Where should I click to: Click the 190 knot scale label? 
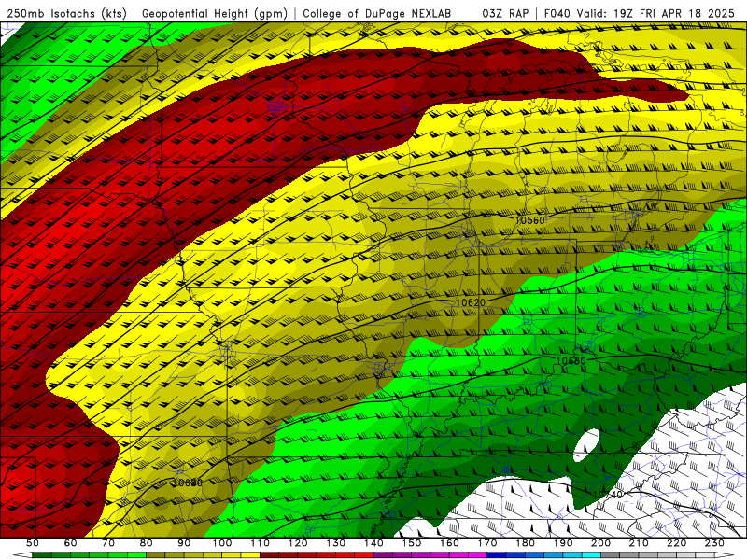click(563, 543)
